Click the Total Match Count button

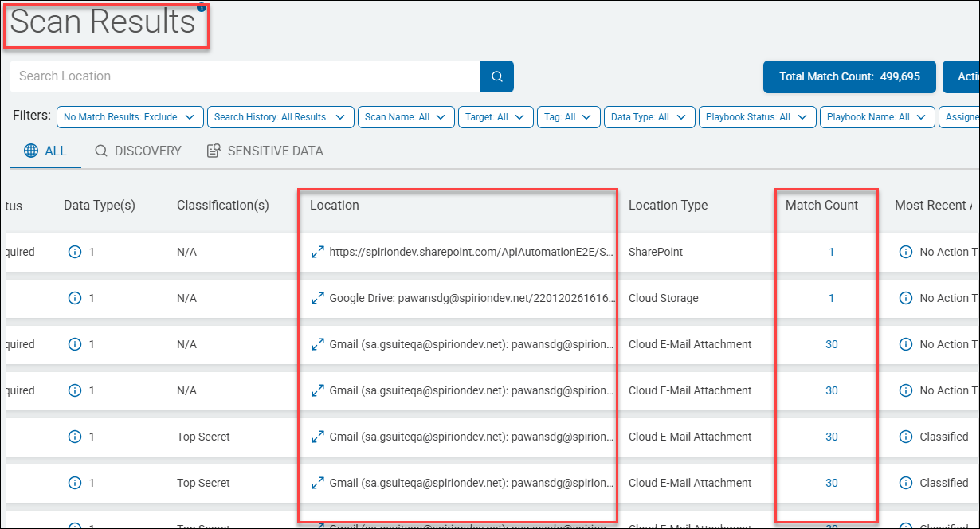click(849, 76)
